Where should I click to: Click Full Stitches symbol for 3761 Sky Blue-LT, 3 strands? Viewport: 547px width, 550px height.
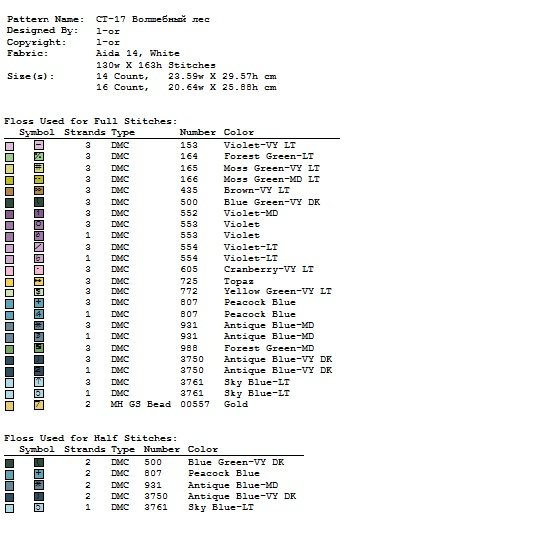[39, 382]
